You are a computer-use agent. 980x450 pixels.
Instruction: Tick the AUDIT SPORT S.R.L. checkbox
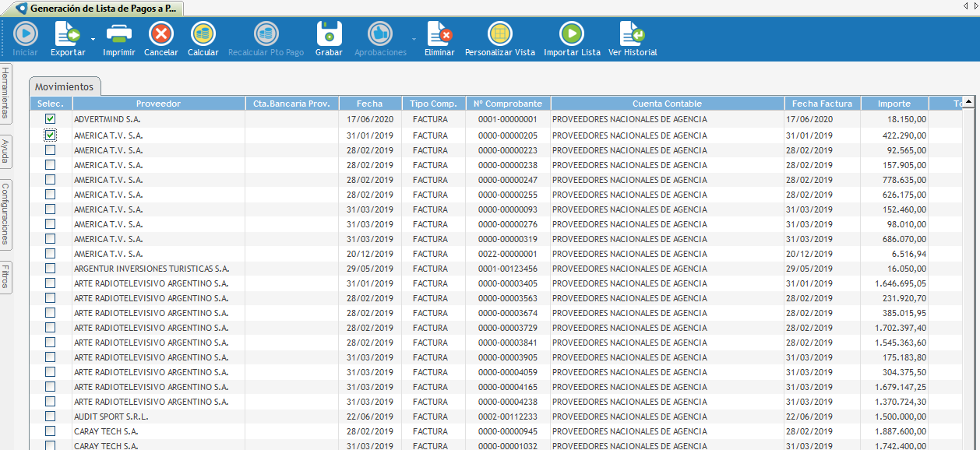[x=51, y=417]
